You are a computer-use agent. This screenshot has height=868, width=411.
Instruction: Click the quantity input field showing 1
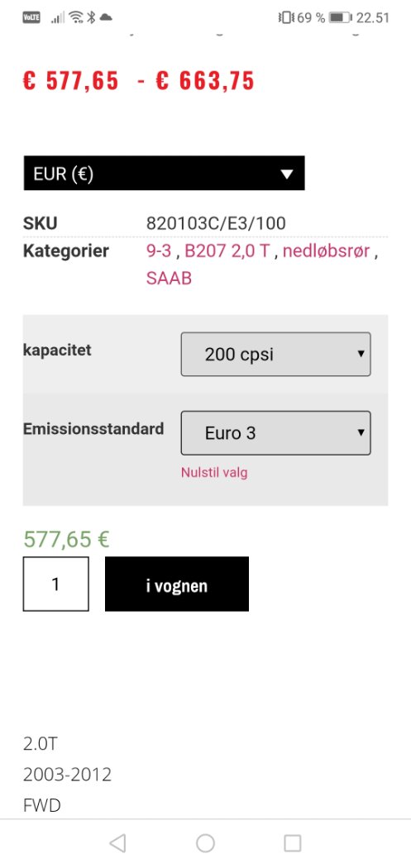pyautogui.click(x=56, y=584)
